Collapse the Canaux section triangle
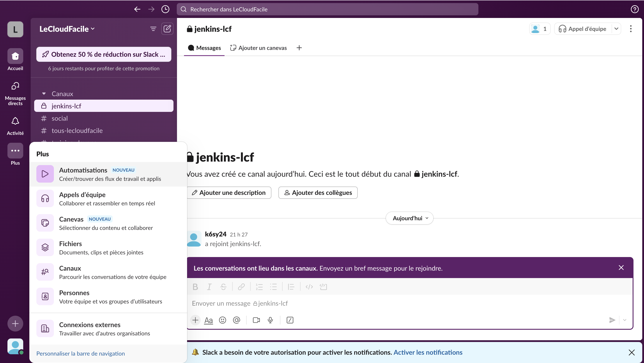Viewport: 644px width, 363px height. tap(44, 94)
